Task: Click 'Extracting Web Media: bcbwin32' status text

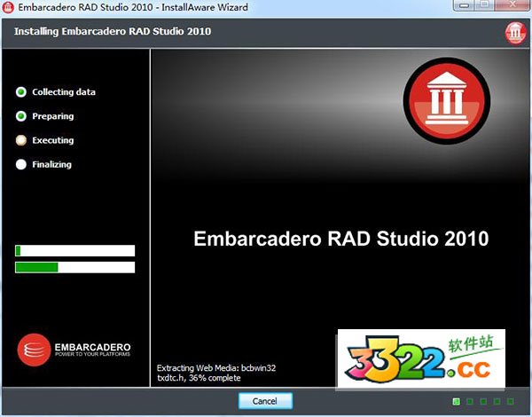Action: tap(216, 368)
